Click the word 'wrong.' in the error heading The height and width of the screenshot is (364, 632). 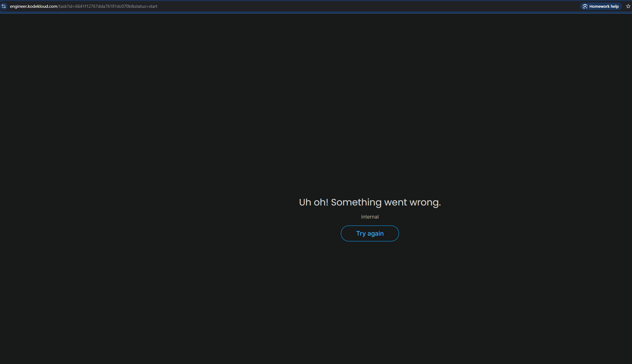(x=425, y=202)
